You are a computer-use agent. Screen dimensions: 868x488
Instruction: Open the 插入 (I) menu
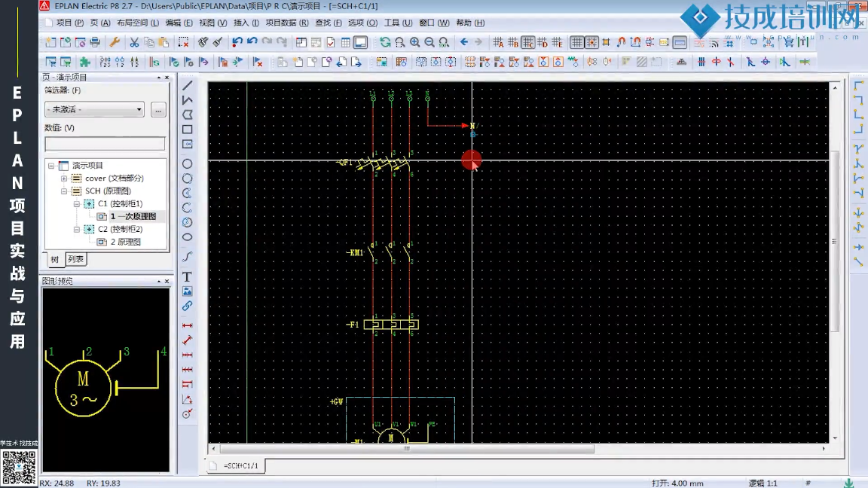[246, 23]
